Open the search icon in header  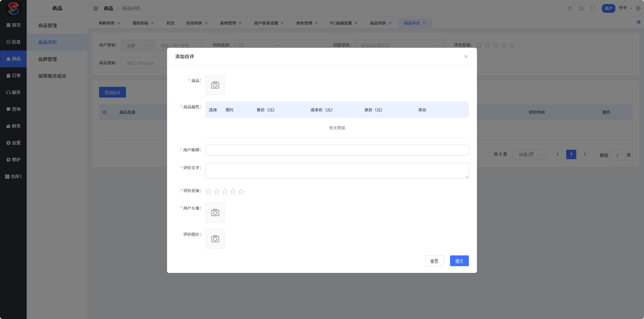click(581, 8)
